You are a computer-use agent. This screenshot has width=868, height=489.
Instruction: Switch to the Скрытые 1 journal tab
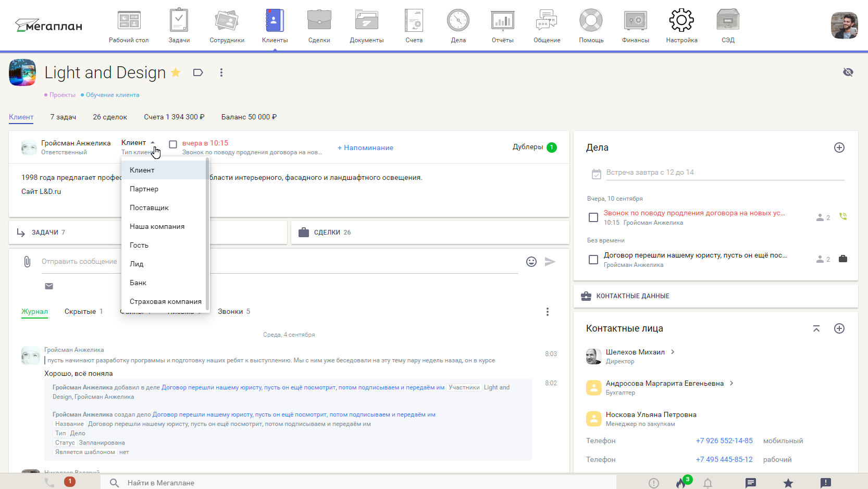click(x=83, y=311)
